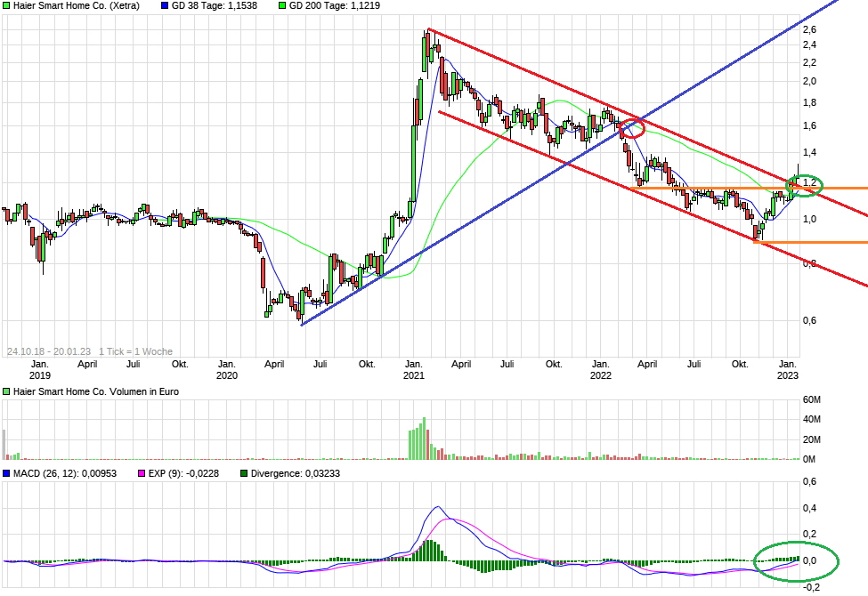Click the Divergence: 0,03233 legend text
This screenshot has height=596, width=868.
(295, 473)
